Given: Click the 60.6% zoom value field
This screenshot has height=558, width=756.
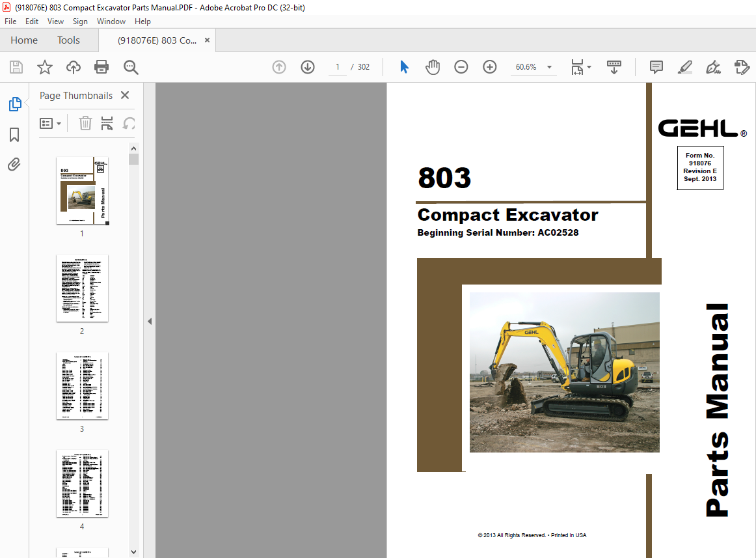Looking at the screenshot, I should (526, 67).
